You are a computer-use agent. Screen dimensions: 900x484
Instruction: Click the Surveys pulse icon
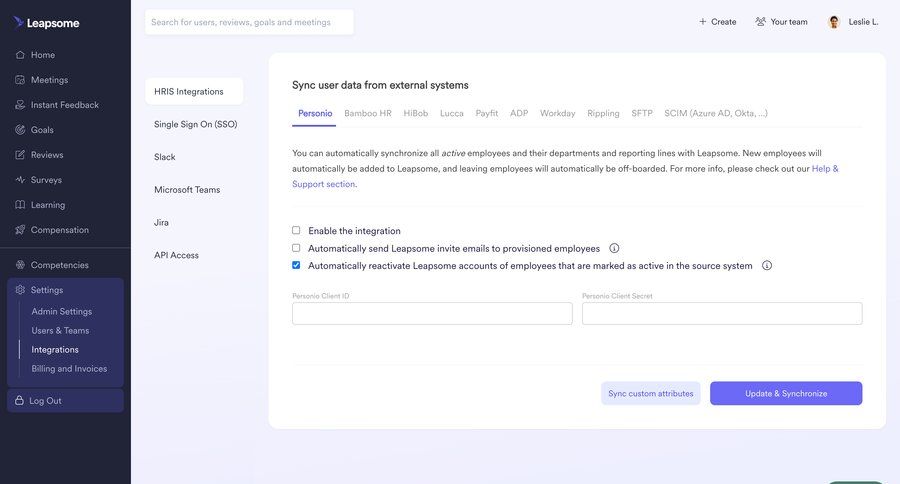pos(20,180)
